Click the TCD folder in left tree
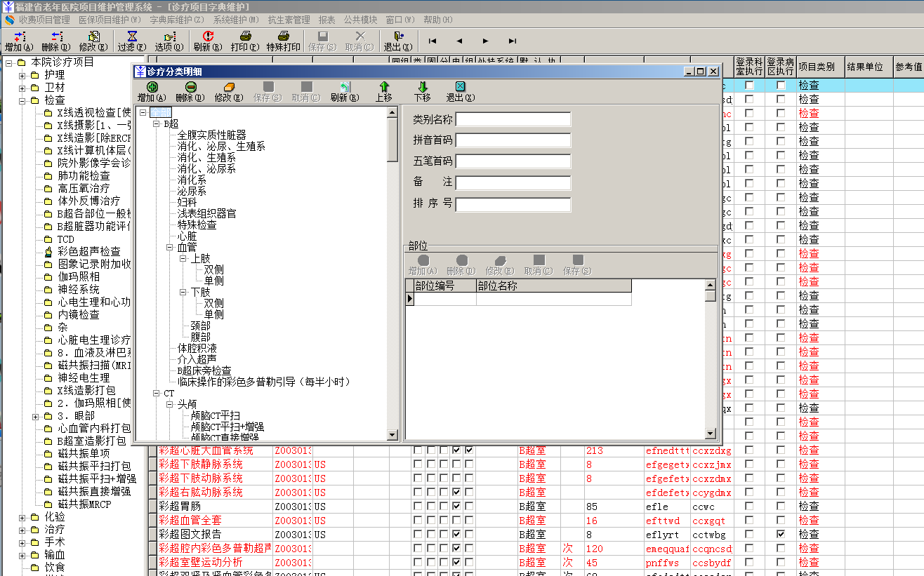This screenshot has width=924, height=576. (x=65, y=239)
